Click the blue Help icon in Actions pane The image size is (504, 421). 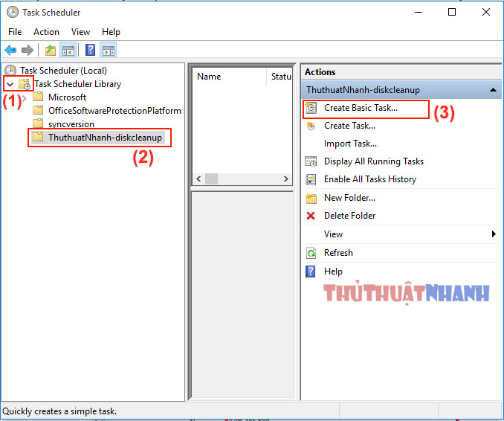pyautogui.click(x=310, y=271)
